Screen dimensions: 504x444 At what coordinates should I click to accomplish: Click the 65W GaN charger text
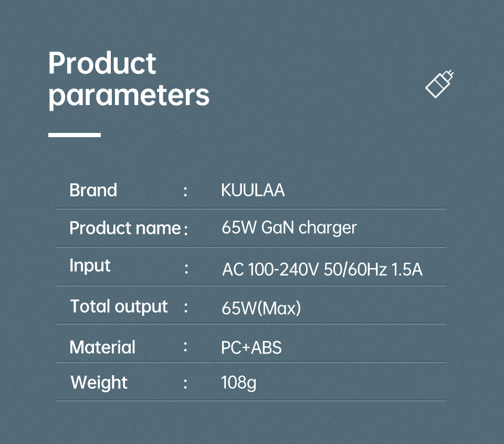click(289, 228)
